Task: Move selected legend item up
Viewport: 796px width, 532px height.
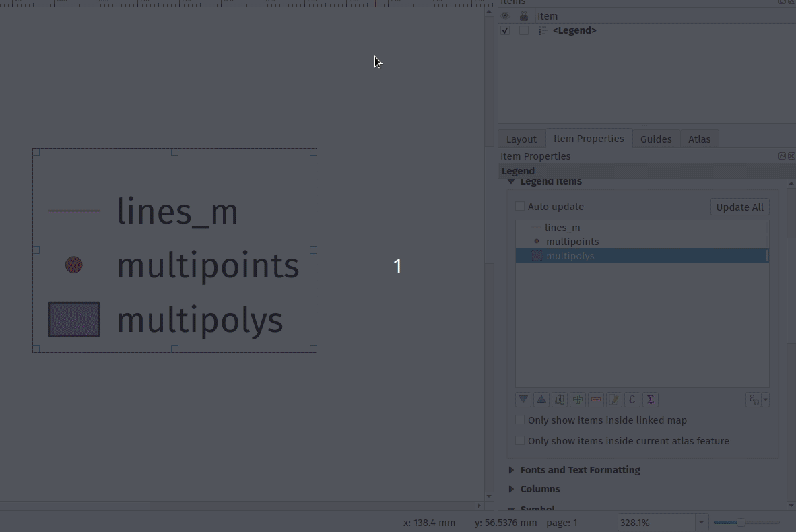Action: [x=541, y=399]
